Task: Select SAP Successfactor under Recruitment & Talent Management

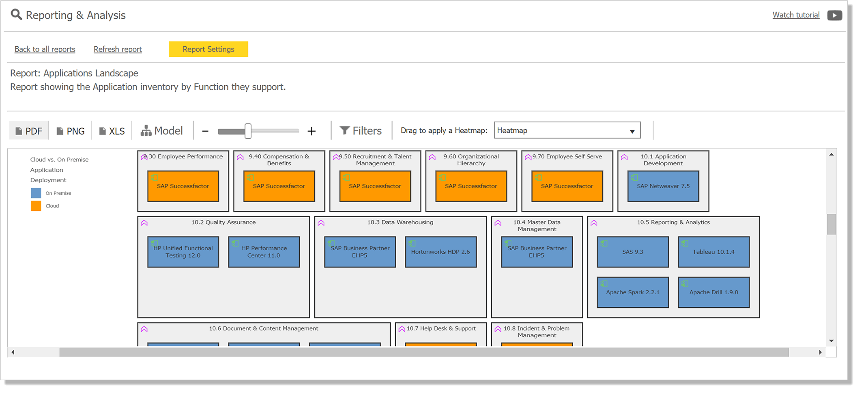Action: click(375, 186)
